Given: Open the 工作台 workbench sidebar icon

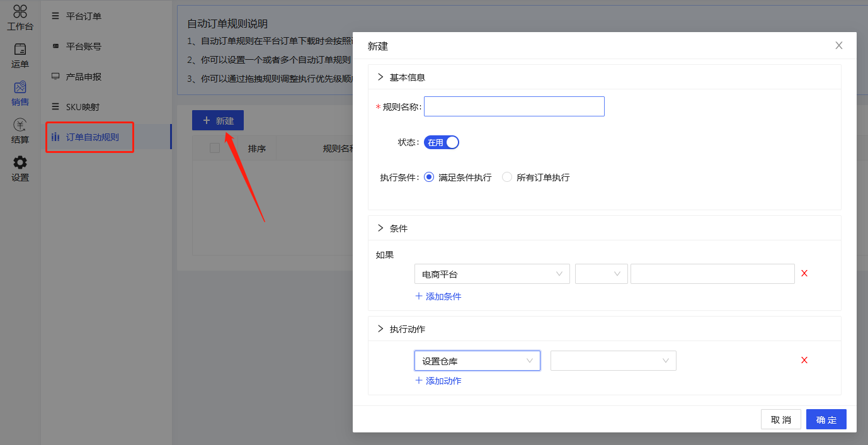Looking at the screenshot, I should pyautogui.click(x=20, y=18).
